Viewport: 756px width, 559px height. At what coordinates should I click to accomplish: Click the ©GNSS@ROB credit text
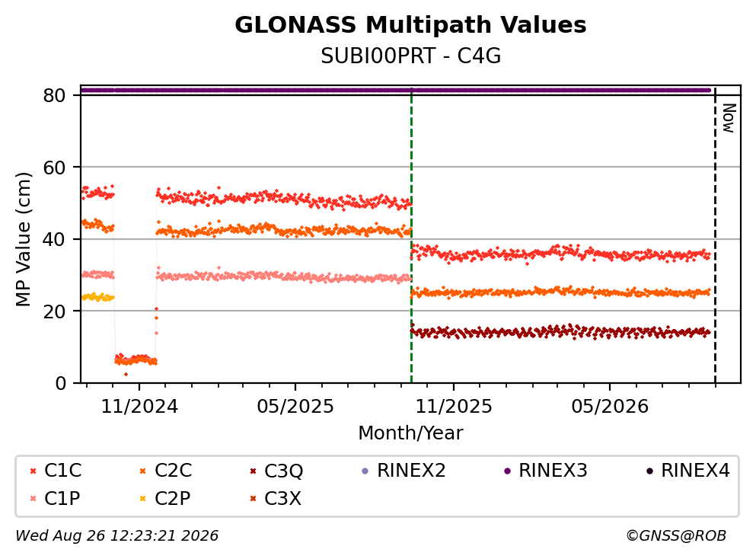pyautogui.click(x=676, y=535)
